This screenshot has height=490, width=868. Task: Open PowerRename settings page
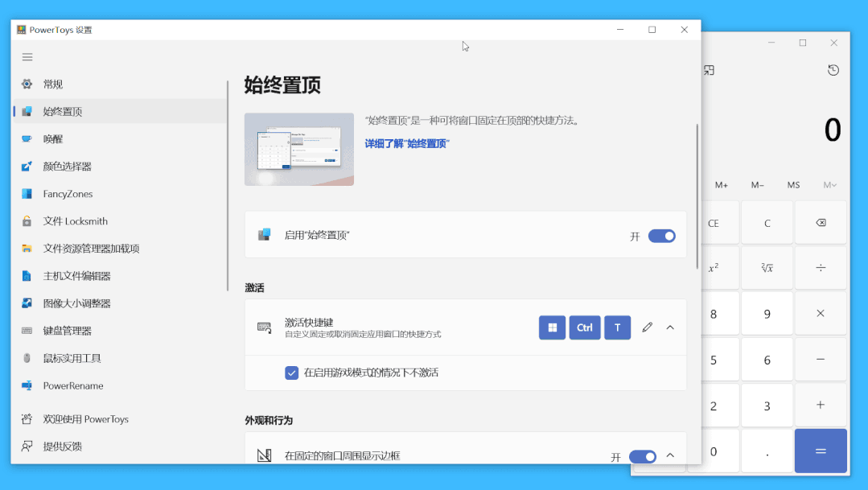tap(119, 385)
